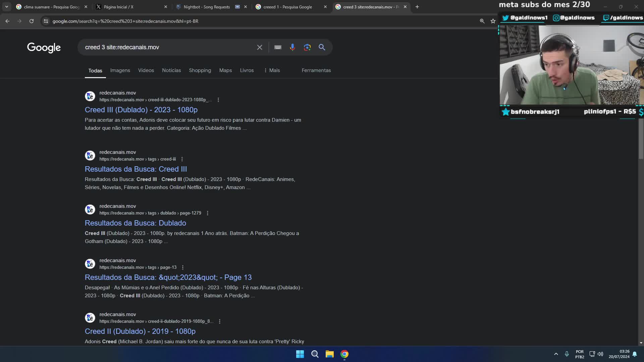Open the 'Page 13' search result

[x=168, y=278]
